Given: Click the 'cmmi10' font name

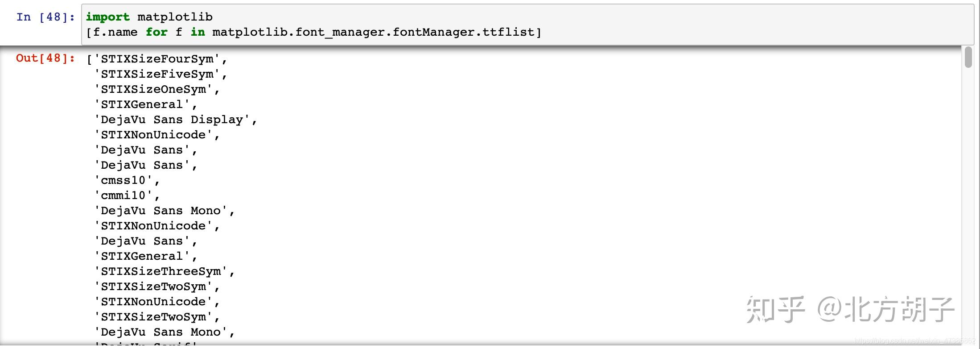Looking at the screenshot, I should coord(123,195).
